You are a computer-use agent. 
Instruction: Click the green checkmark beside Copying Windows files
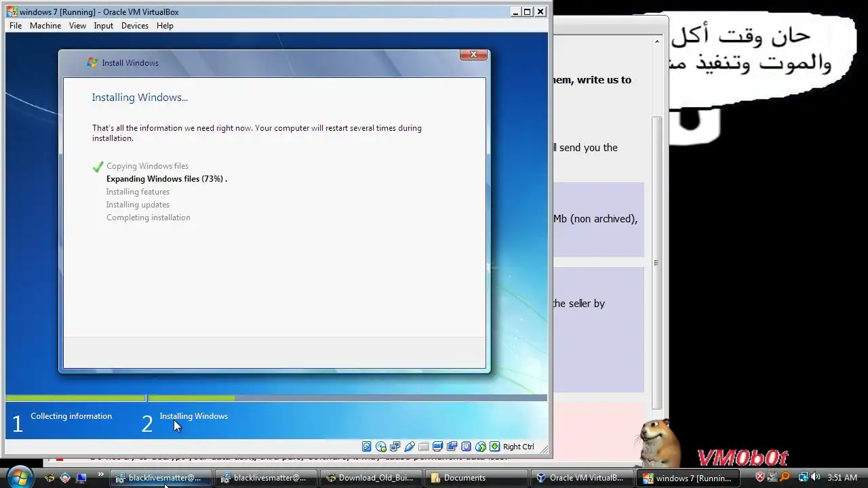(x=98, y=166)
